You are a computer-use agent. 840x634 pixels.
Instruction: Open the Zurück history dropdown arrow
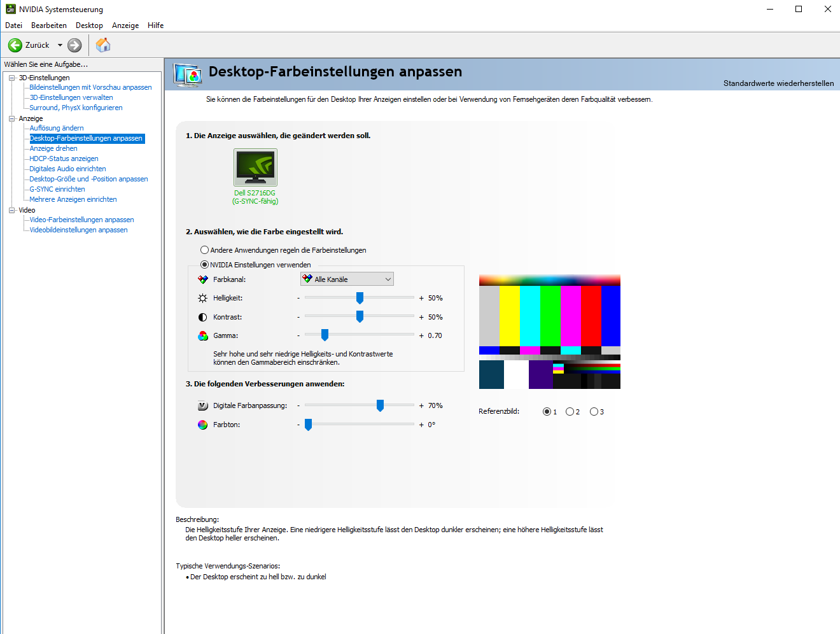(60, 45)
